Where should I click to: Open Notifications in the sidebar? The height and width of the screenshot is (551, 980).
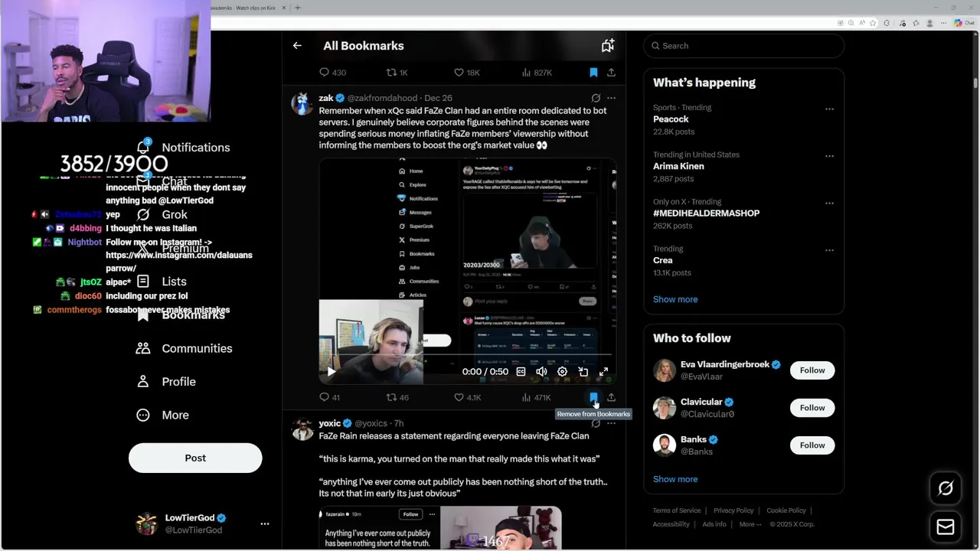(184, 148)
